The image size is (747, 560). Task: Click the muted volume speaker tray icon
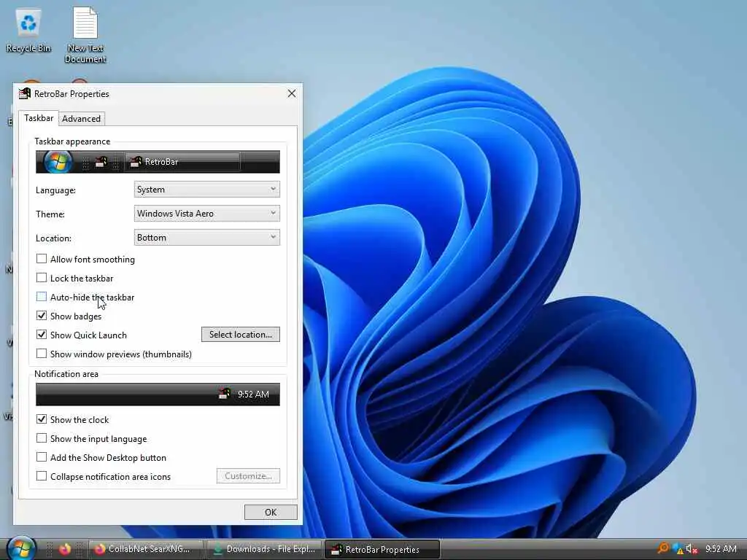click(692, 549)
